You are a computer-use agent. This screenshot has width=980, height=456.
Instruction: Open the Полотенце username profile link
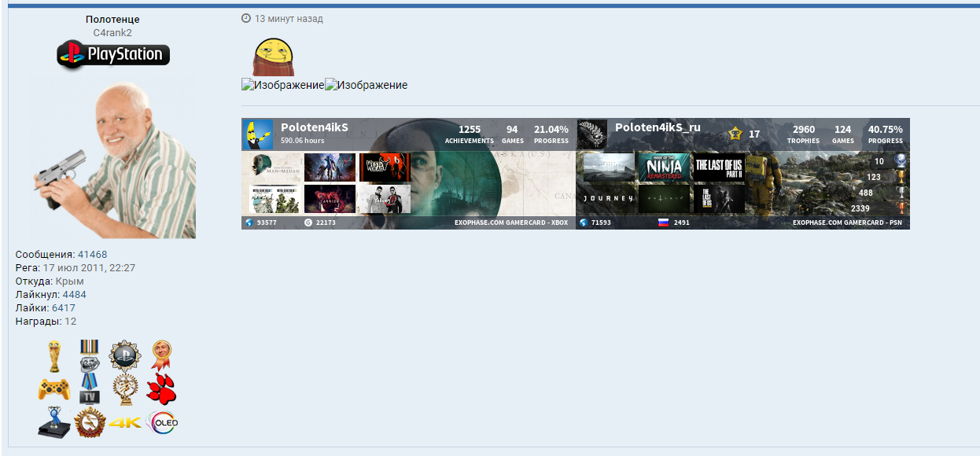[x=112, y=19]
